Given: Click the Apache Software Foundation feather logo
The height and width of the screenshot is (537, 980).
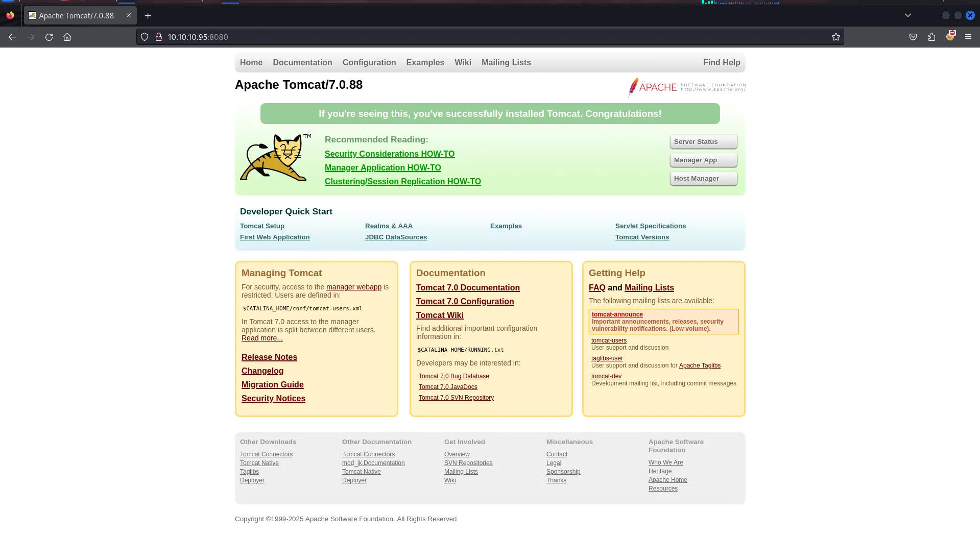Looking at the screenshot, I should [x=687, y=87].
